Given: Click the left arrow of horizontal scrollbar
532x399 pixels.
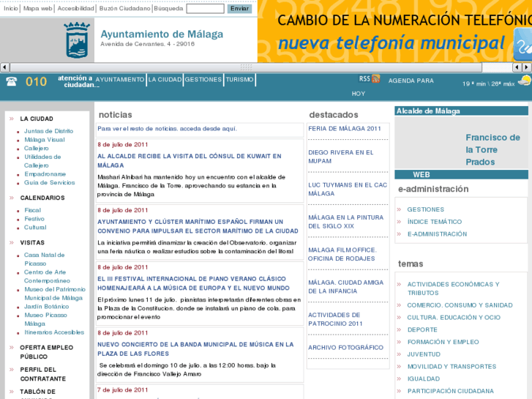Looking at the screenshot, I should 4,67.
